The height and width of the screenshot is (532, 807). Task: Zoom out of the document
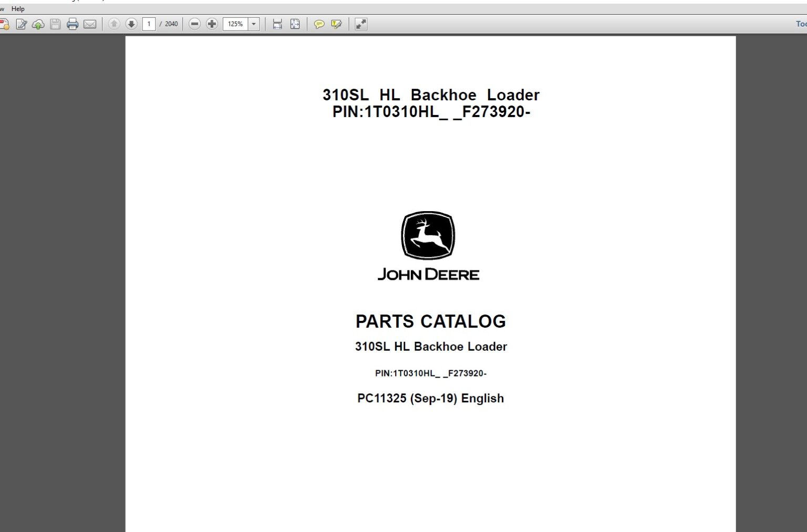click(194, 24)
